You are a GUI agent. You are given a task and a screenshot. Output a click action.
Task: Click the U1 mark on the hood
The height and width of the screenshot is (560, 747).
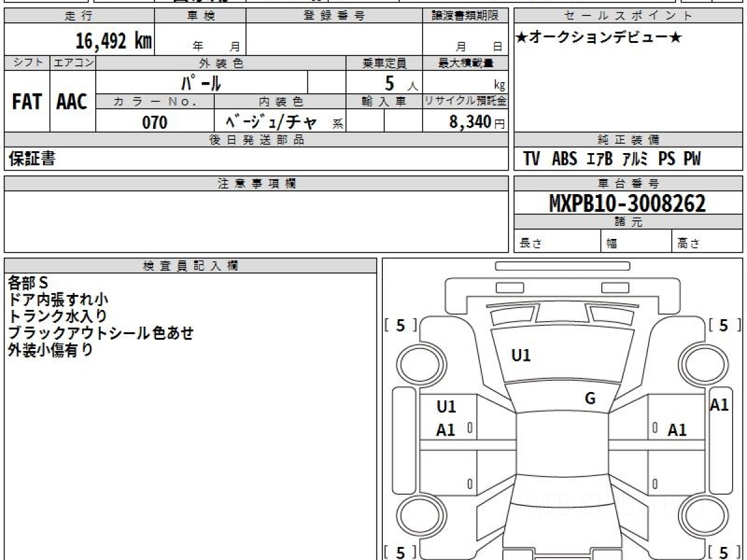point(521,355)
